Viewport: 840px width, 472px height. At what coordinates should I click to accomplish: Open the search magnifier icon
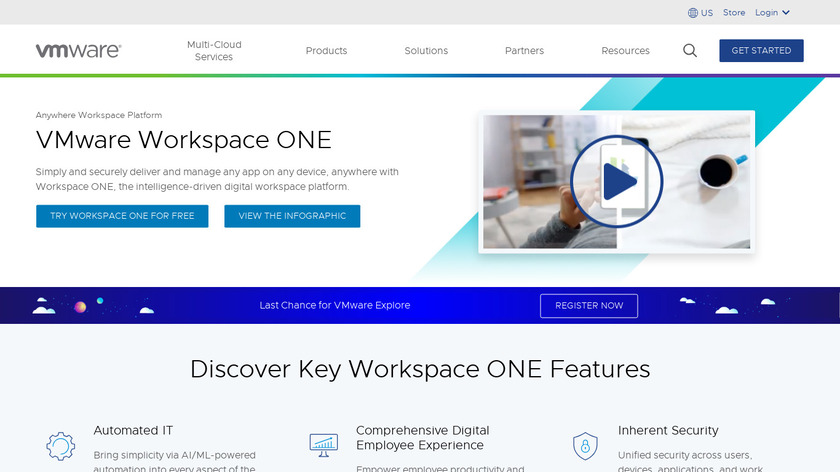pyautogui.click(x=690, y=50)
